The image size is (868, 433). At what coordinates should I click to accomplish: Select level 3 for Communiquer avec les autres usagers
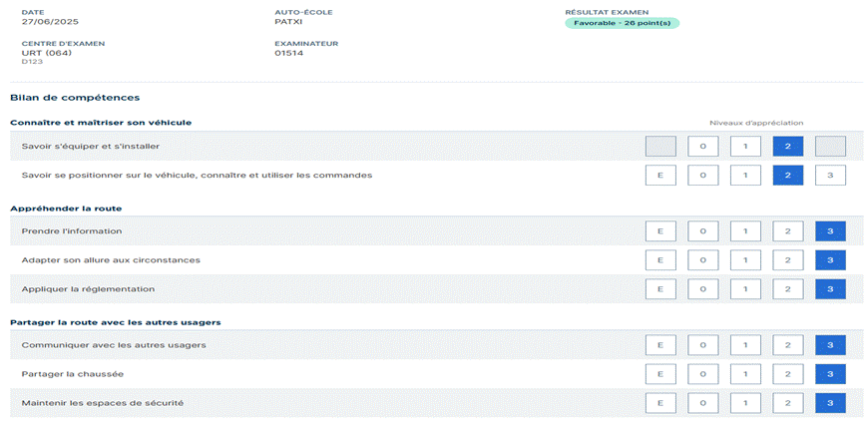pos(830,345)
